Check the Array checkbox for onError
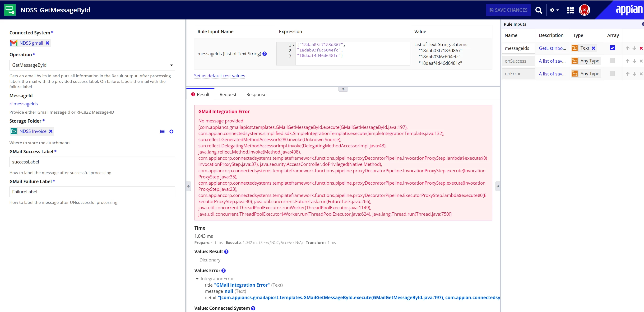 pyautogui.click(x=612, y=73)
